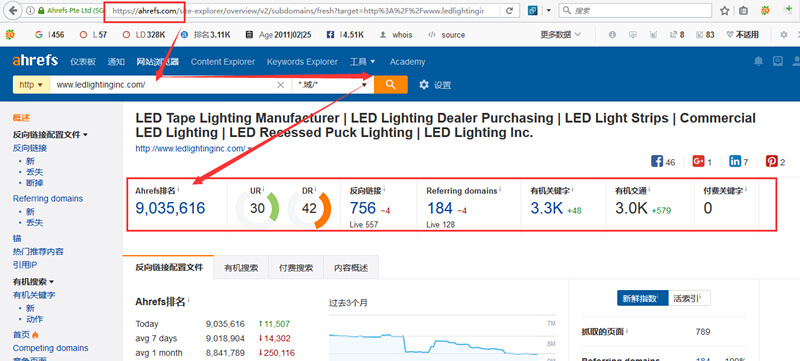Open the http protocol dropdown

coord(31,85)
